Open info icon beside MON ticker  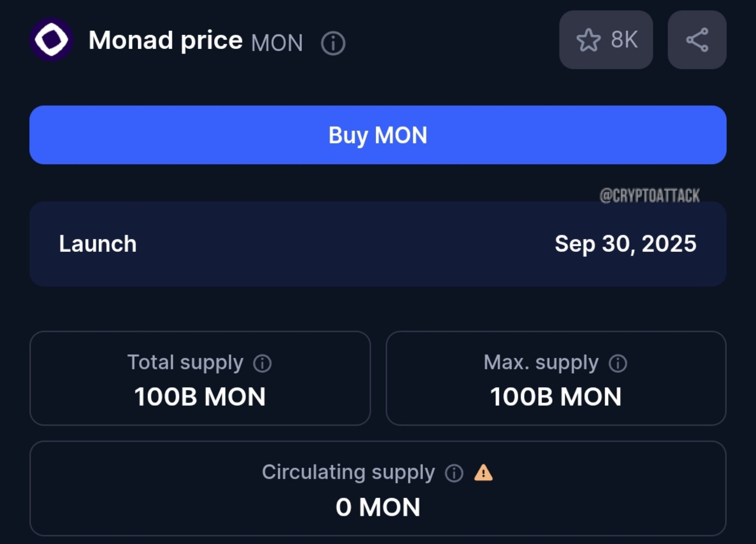[333, 43]
